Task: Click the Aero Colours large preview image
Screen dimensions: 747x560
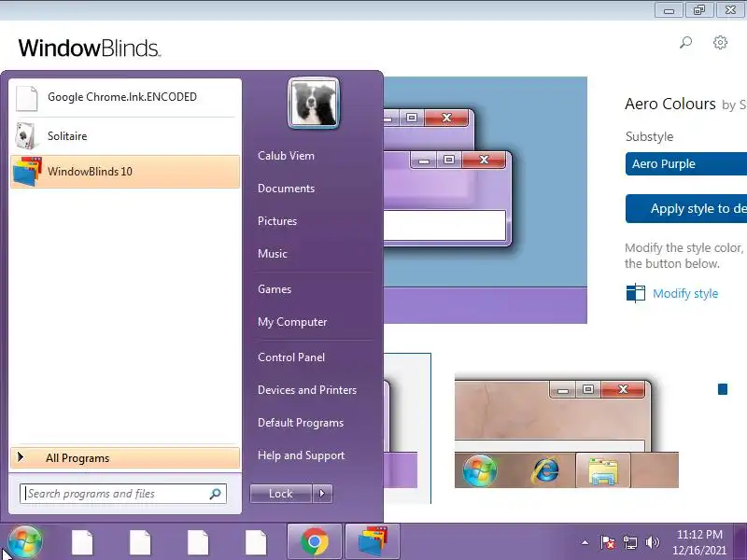Action: coord(485,200)
